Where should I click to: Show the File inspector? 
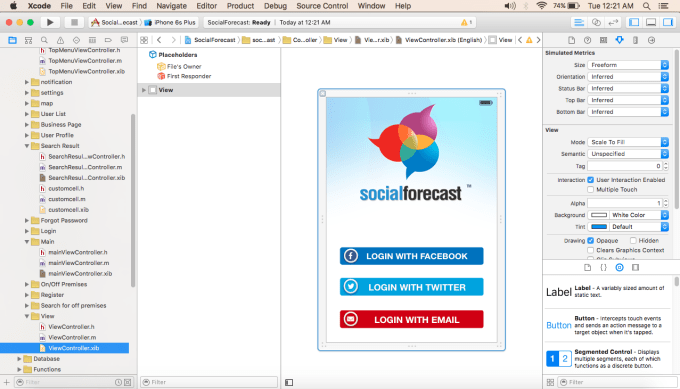point(572,40)
